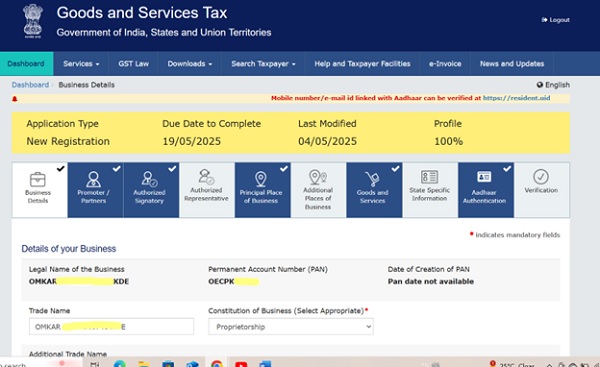Viewport: 600px width, 367px height.
Task: Open the Promoter / Partners tab
Action: coord(95,190)
